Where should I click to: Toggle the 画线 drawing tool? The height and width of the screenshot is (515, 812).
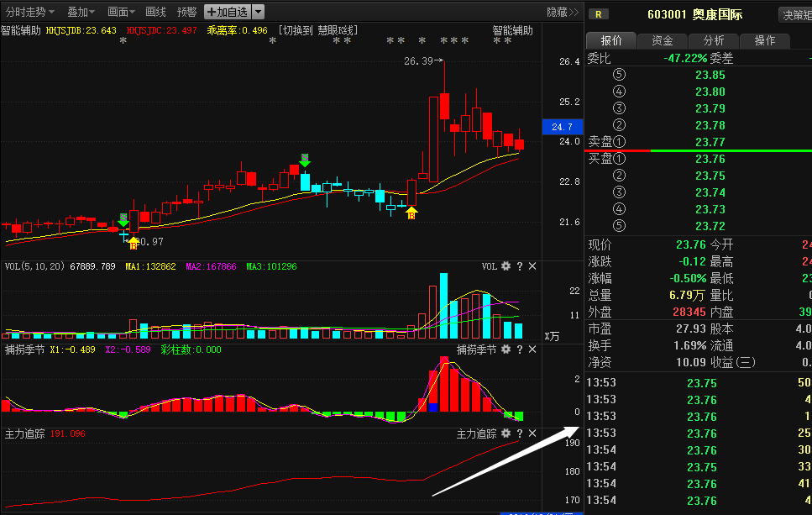point(155,12)
